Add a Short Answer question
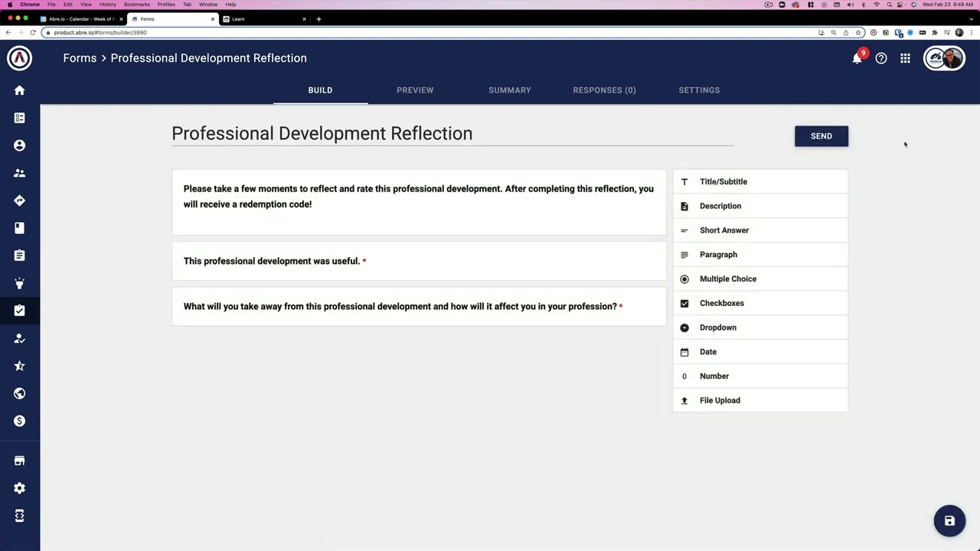The image size is (980, 551). tap(760, 230)
